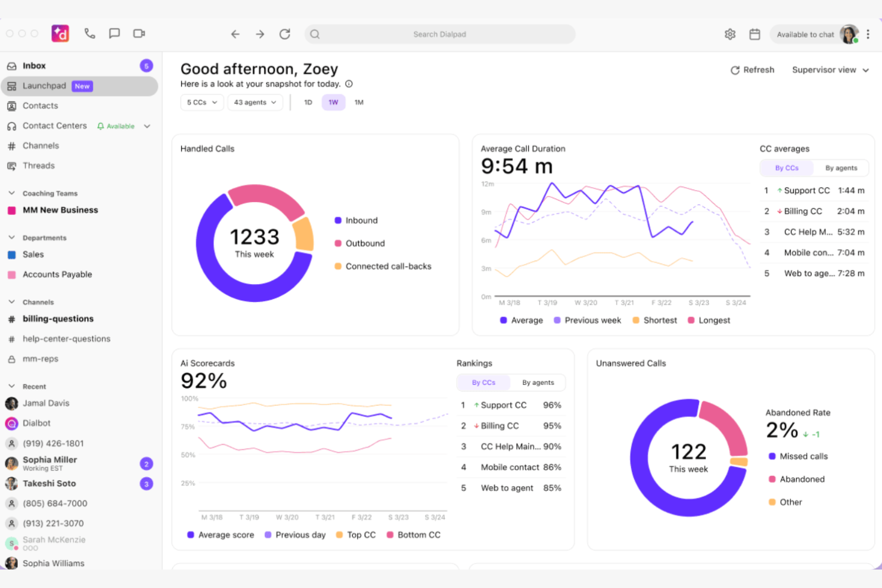This screenshot has height=588, width=882.
Task: Click the Inbound legend color dot
Action: click(338, 220)
